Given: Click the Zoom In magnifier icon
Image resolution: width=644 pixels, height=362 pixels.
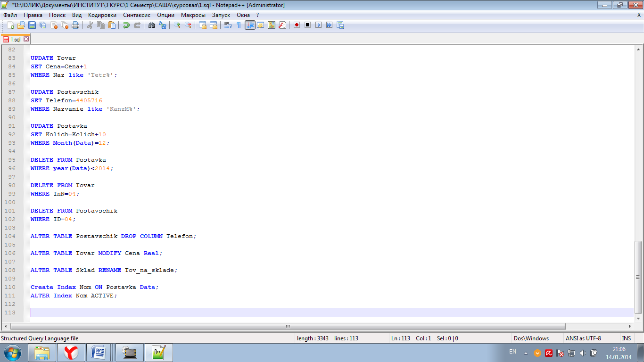Looking at the screenshot, I should (177, 25).
